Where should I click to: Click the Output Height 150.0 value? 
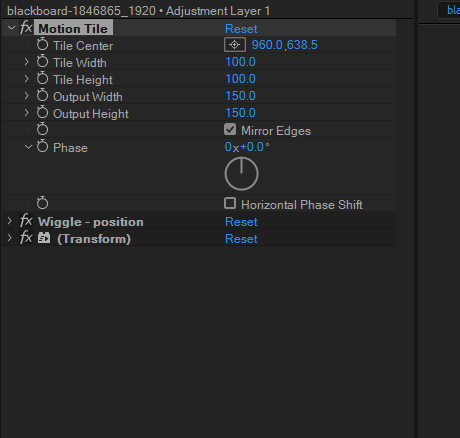coord(240,113)
